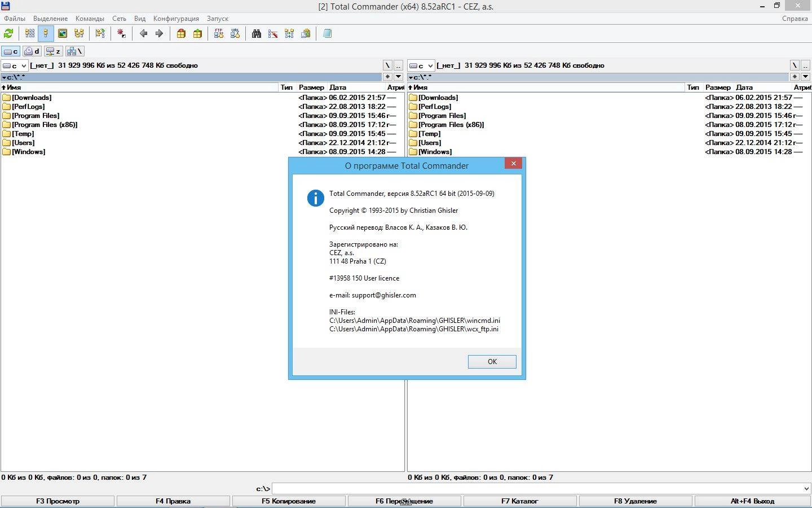Click the F8 Удаление button
This screenshot has height=508, width=812.
(636, 501)
